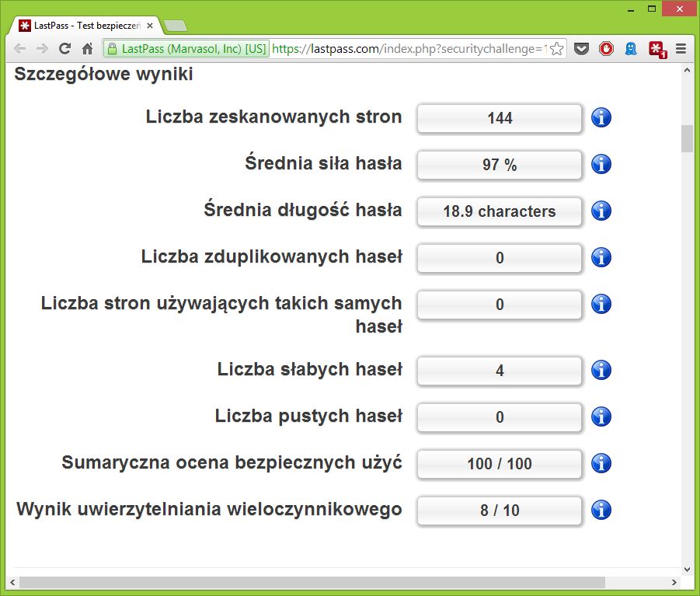Click the browser forward arrow

(x=42, y=49)
